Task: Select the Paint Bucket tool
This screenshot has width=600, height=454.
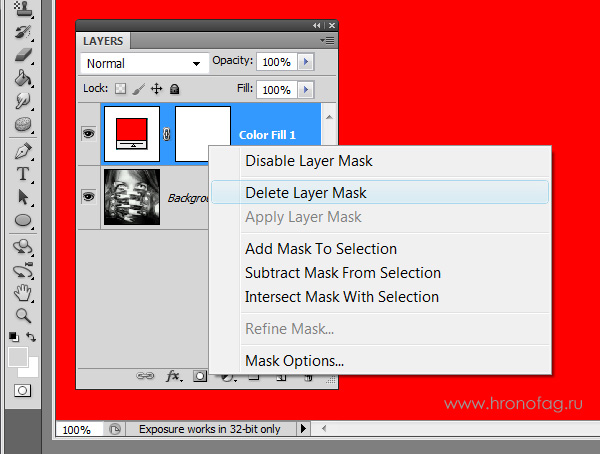Action: pos(23,78)
